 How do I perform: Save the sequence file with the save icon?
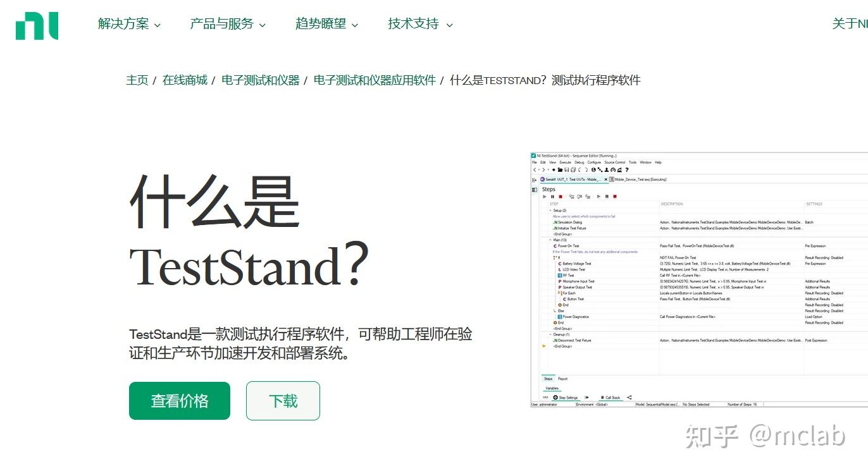click(567, 169)
